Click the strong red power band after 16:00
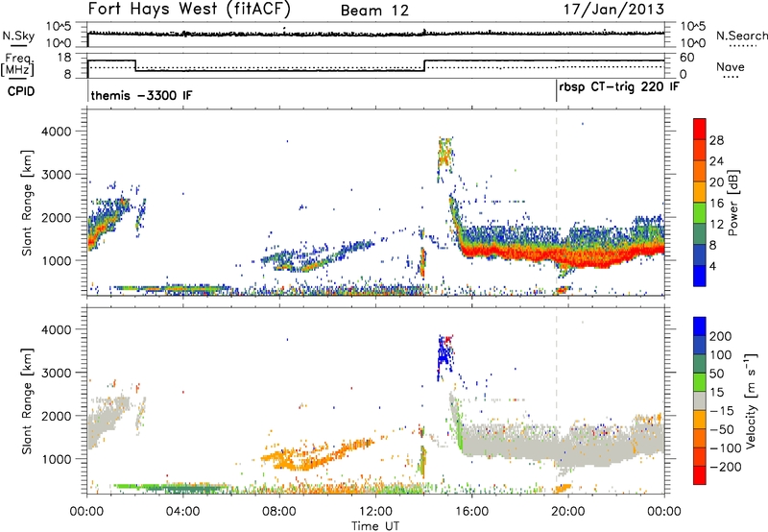 click(564, 255)
